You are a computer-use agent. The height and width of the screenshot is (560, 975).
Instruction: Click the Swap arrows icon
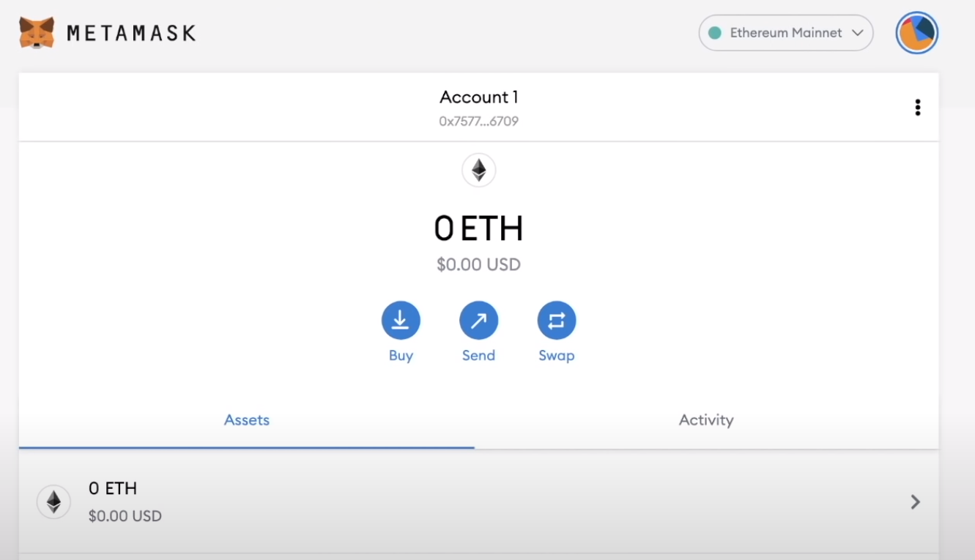point(556,321)
